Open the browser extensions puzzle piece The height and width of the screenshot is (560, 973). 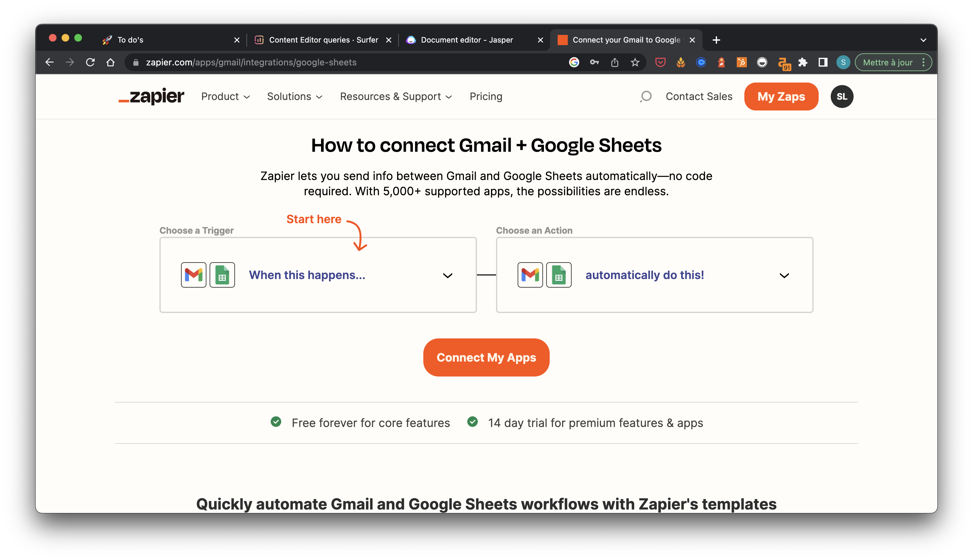click(x=802, y=62)
